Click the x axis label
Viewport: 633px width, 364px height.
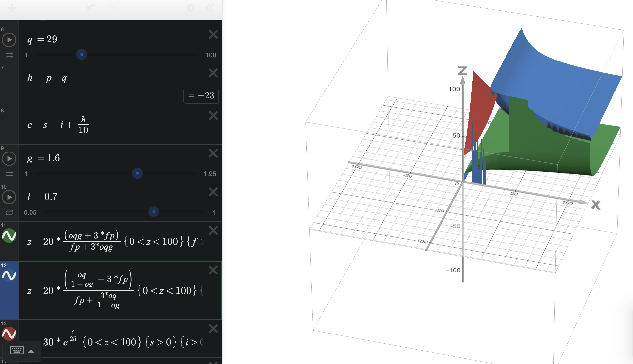pyautogui.click(x=596, y=205)
